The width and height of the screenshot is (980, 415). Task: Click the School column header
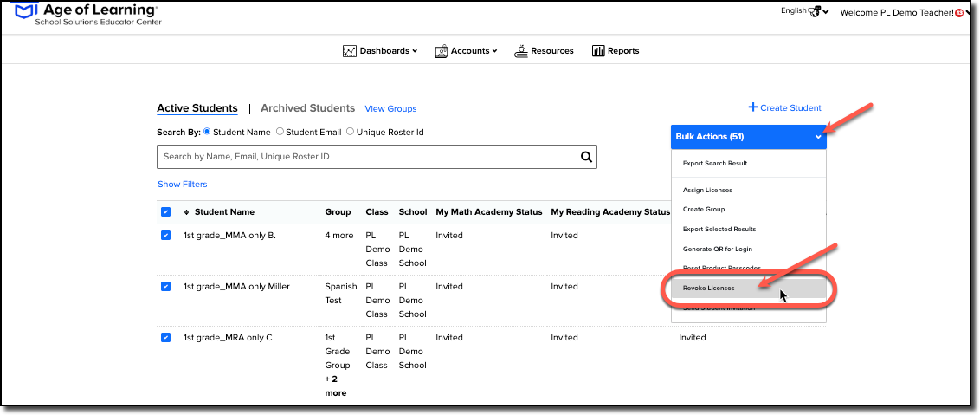[x=413, y=212]
